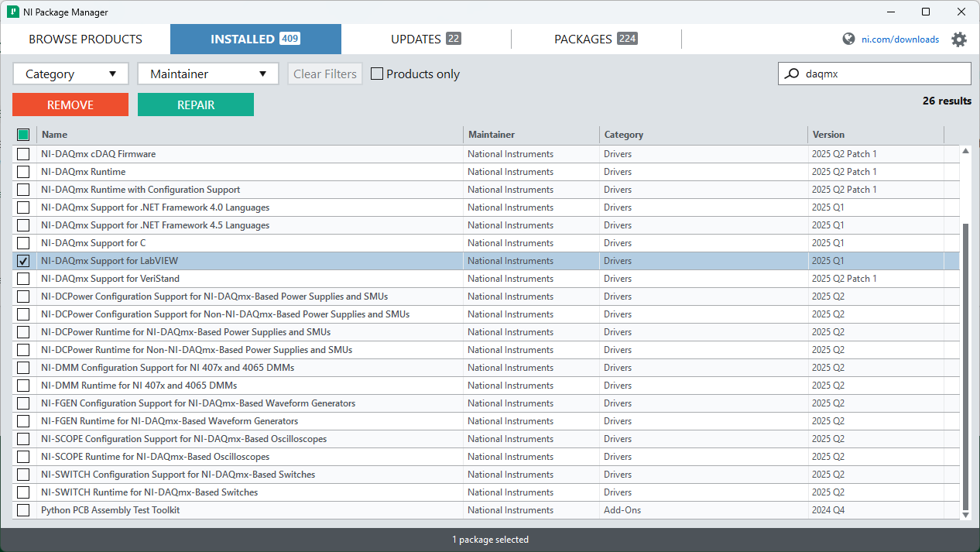Viewport: 980px width, 552px height.
Task: Open the Maintainer filter dropdown
Action: pyautogui.click(x=207, y=74)
